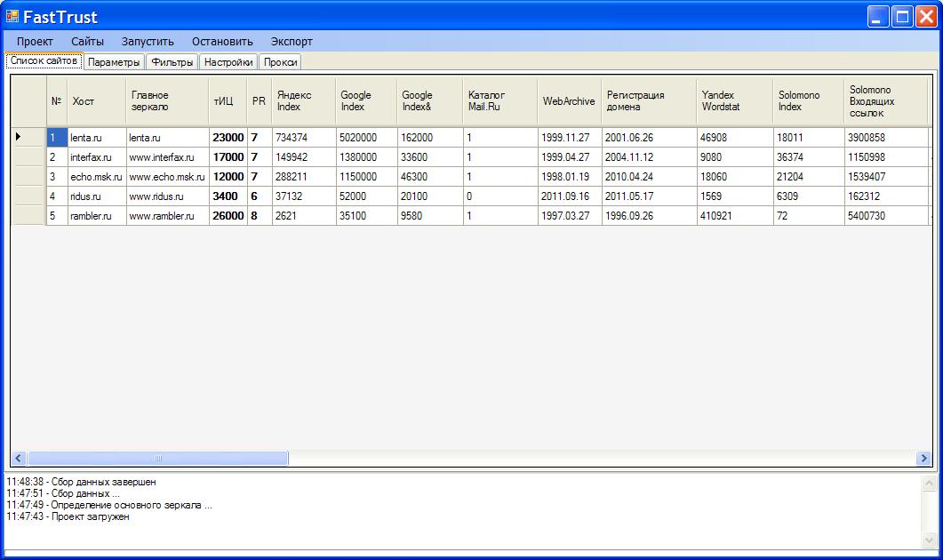Click the Wordstat value 410921
This screenshot has height=560, width=943.
735,215
